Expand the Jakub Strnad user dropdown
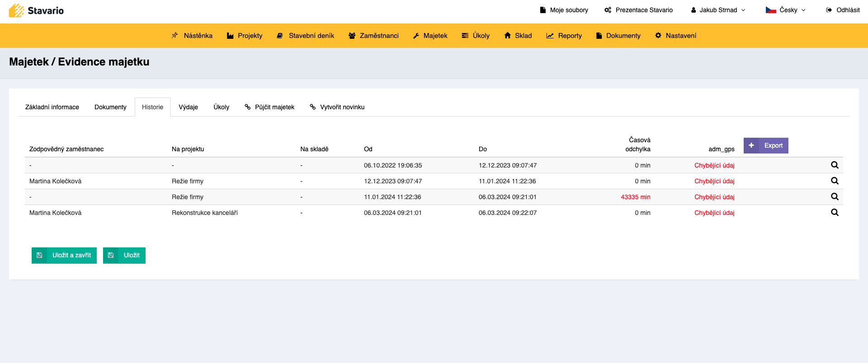 (x=718, y=10)
